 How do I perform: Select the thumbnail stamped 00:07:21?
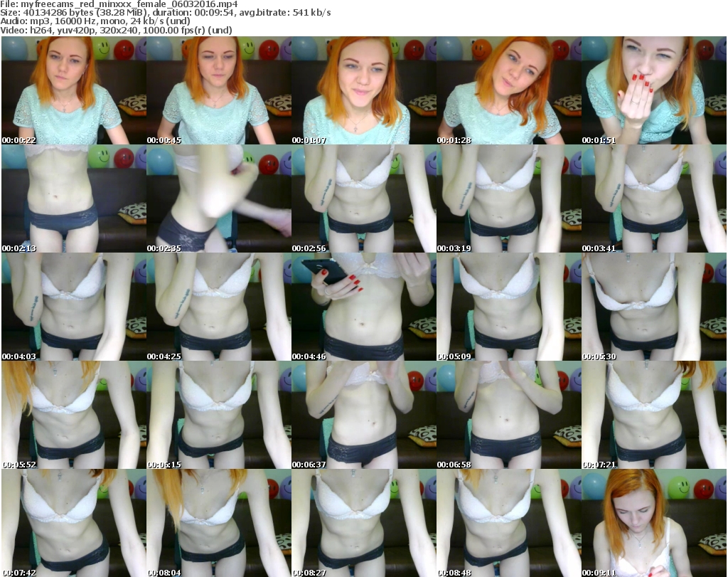click(654, 415)
